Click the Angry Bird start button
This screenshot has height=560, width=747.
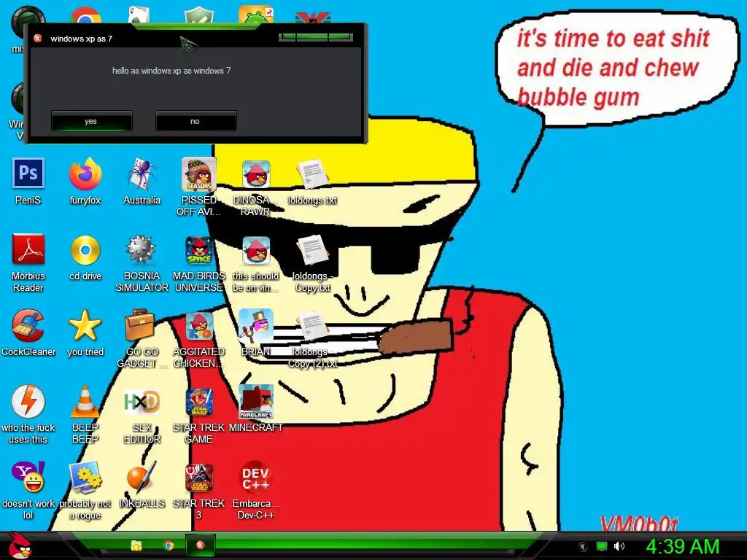pyautogui.click(x=20, y=545)
